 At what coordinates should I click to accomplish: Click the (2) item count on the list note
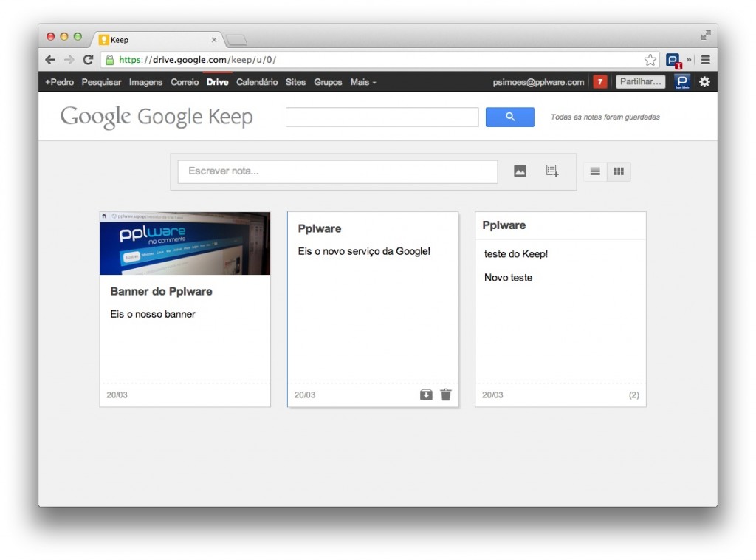[633, 395]
